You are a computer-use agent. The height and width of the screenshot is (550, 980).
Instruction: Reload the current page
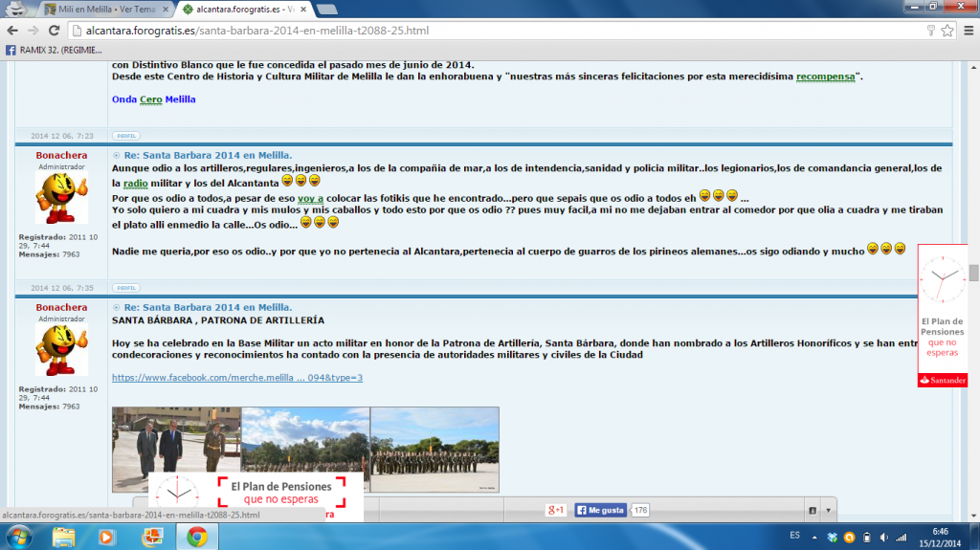click(54, 30)
